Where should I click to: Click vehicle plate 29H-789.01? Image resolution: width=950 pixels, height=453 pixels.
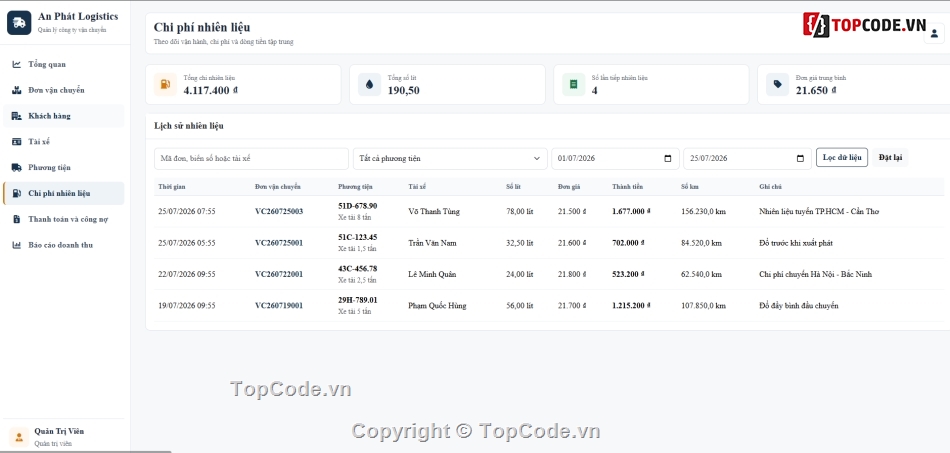coord(357,300)
